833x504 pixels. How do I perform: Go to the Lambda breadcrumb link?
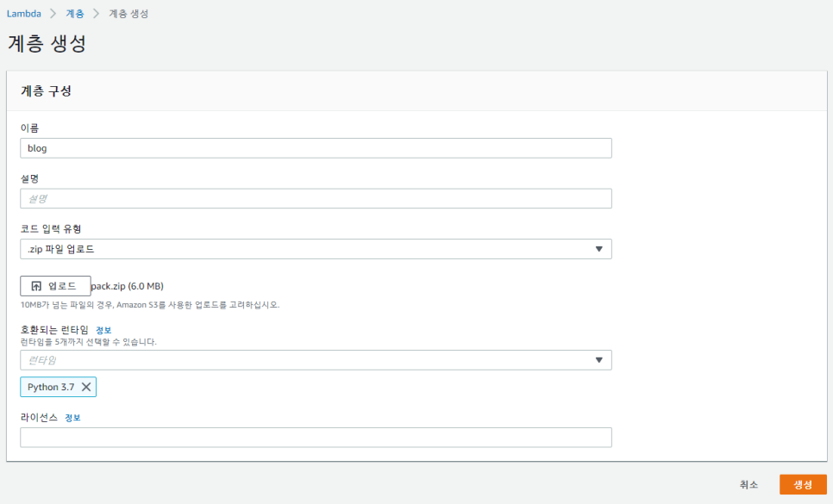click(24, 14)
